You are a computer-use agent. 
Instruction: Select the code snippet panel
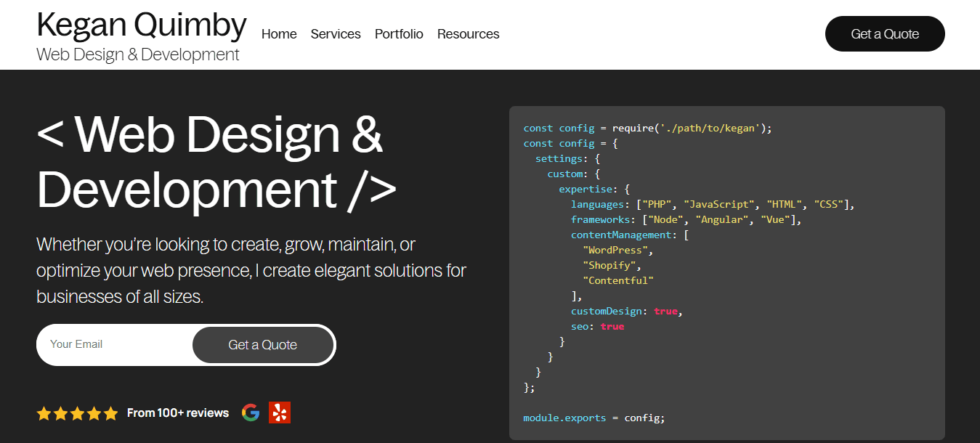726,269
